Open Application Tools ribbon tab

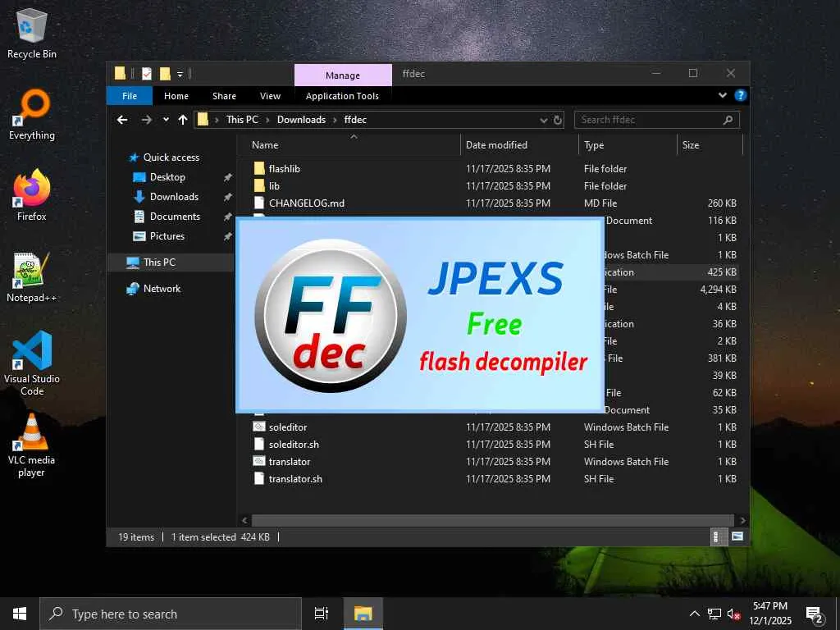pyautogui.click(x=342, y=96)
